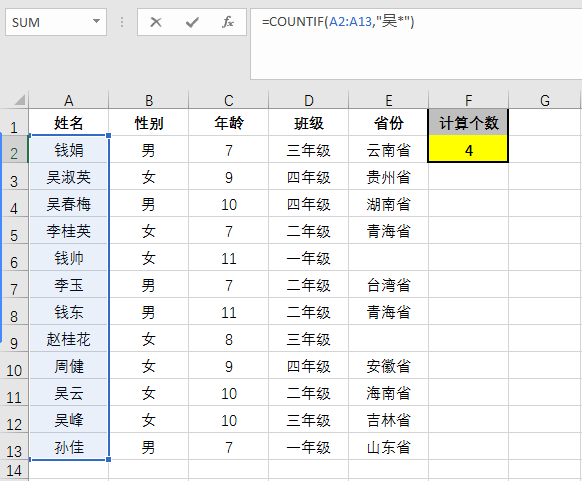
Task: Select row 5 header
Action: 14,230
